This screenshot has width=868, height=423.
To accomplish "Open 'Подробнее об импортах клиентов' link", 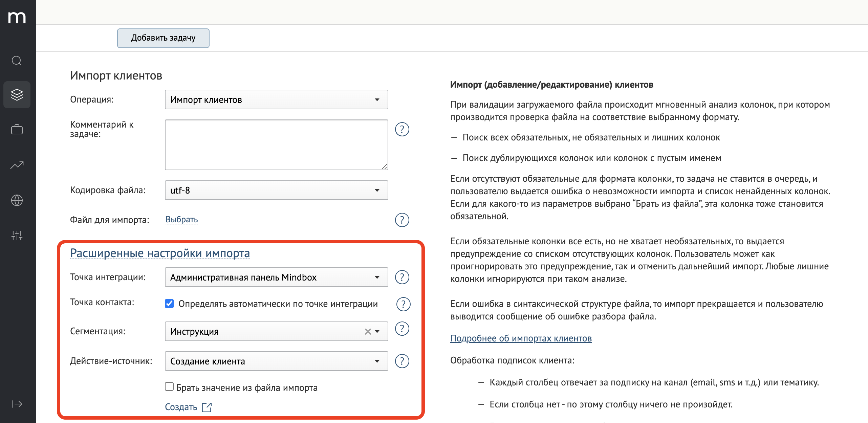I will [521, 338].
